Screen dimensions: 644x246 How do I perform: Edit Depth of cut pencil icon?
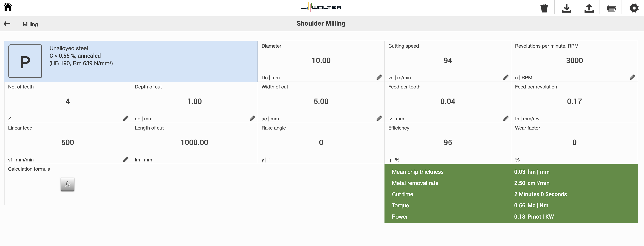(x=252, y=118)
